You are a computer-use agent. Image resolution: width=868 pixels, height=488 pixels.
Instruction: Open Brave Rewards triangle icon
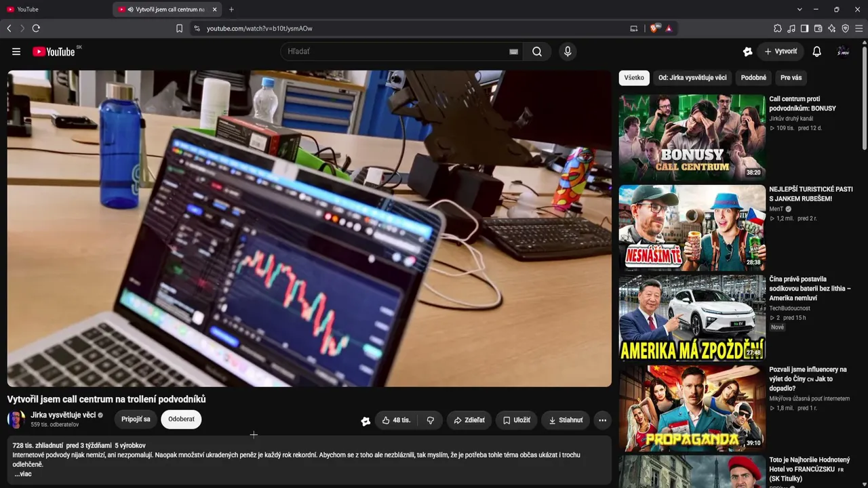(x=669, y=28)
